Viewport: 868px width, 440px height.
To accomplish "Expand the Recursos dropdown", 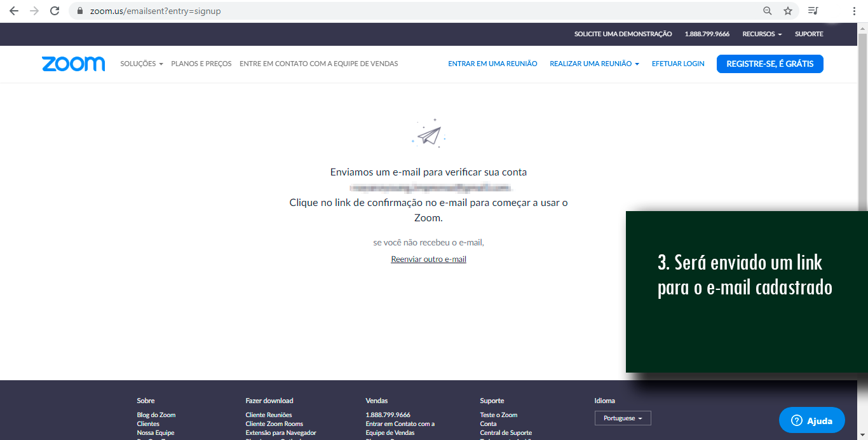I will click(762, 34).
